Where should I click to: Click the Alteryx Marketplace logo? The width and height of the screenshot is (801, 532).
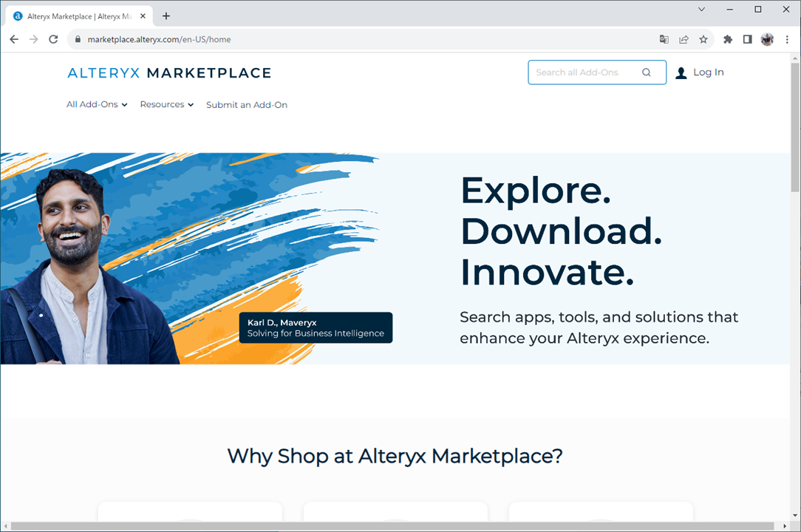169,72
